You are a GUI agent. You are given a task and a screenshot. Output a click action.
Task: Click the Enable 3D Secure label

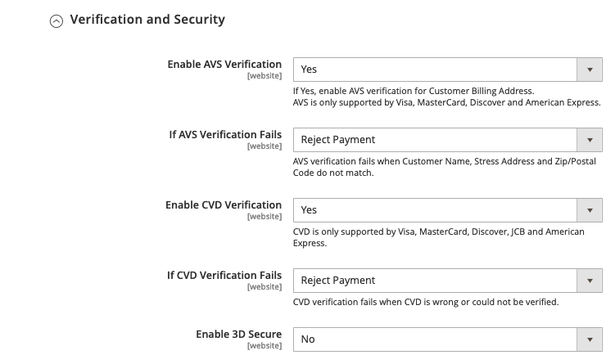tap(239, 335)
